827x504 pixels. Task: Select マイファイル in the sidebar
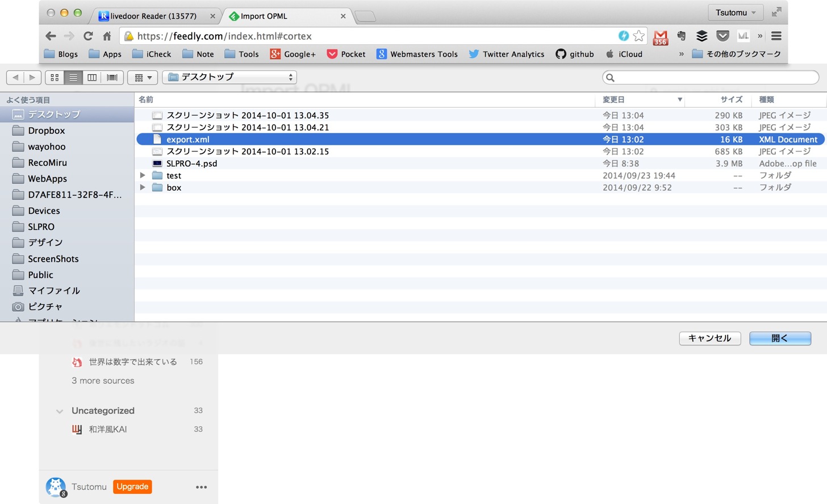point(67,291)
